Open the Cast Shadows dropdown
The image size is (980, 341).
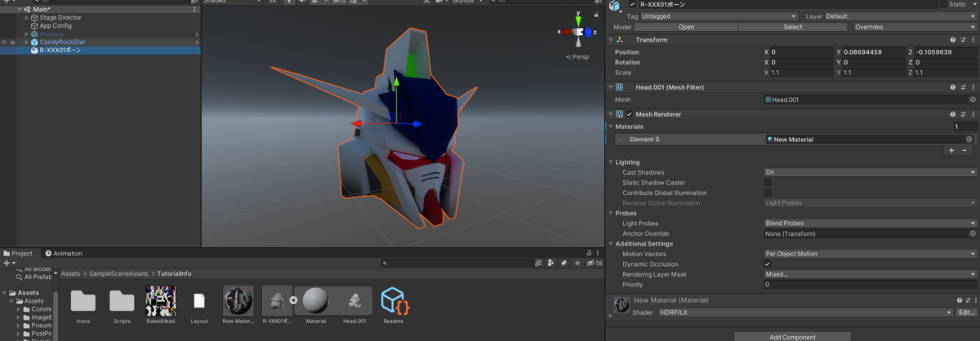(870, 173)
